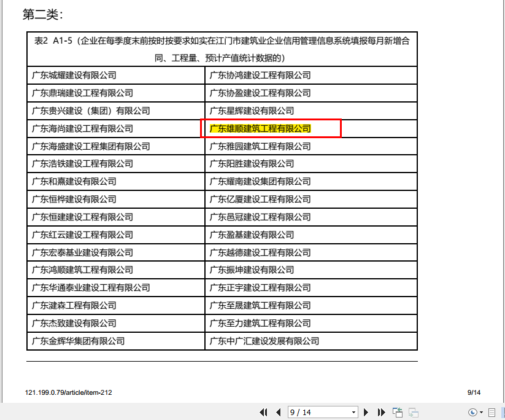Go to the next page
This screenshot has width=505, height=420.
[366, 412]
